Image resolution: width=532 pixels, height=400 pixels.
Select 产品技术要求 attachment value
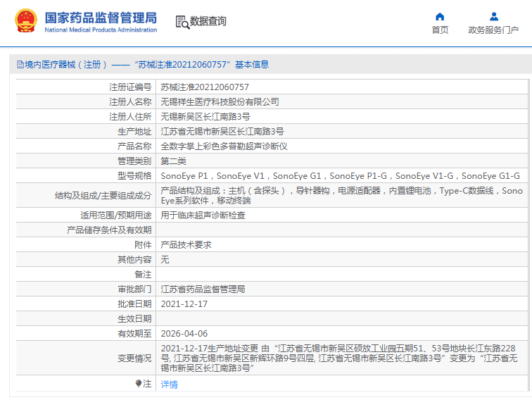pyautogui.click(x=186, y=245)
